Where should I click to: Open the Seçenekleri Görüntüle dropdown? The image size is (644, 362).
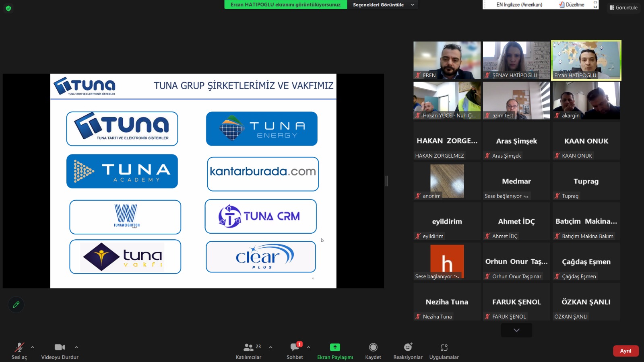[x=383, y=5]
